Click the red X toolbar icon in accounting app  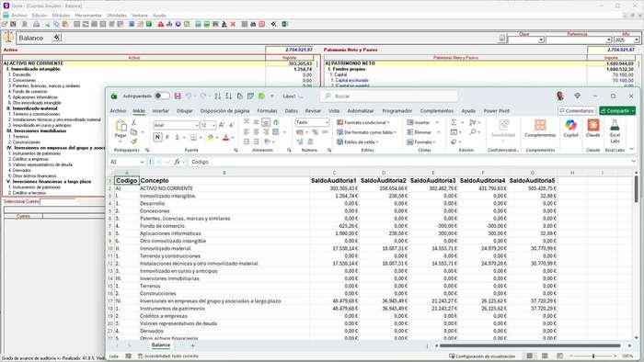[x=233, y=24]
